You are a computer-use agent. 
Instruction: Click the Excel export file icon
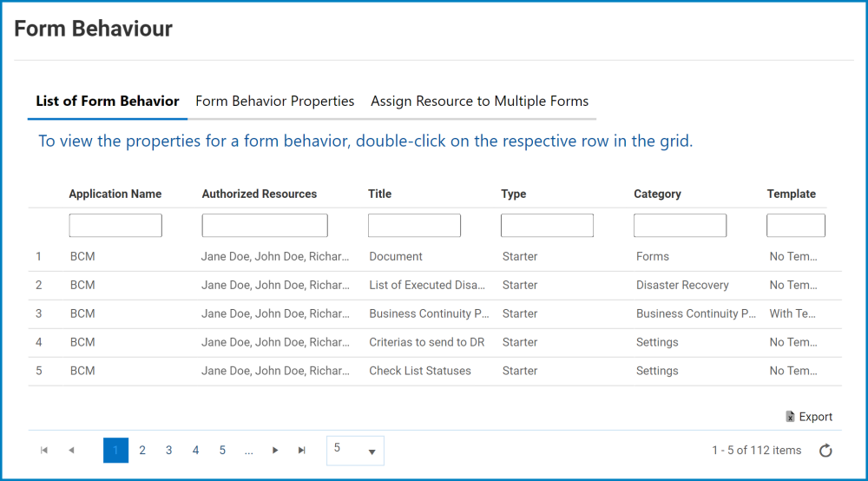[x=790, y=416]
